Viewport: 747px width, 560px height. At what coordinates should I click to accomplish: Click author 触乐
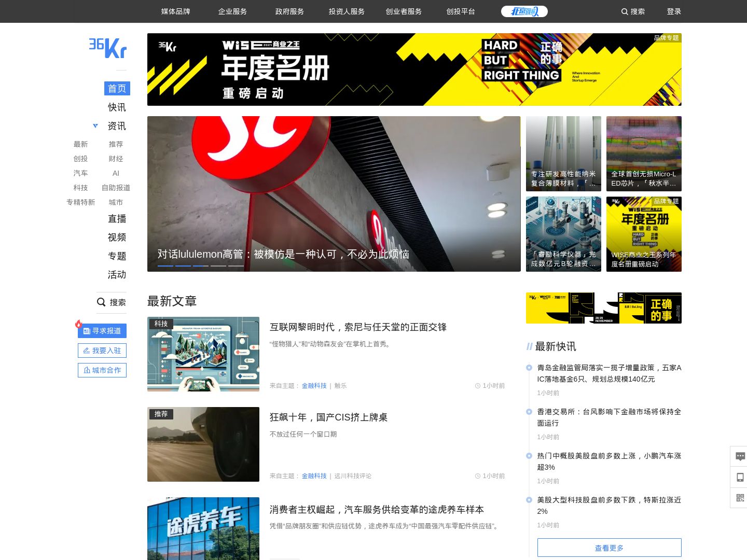pos(340,386)
